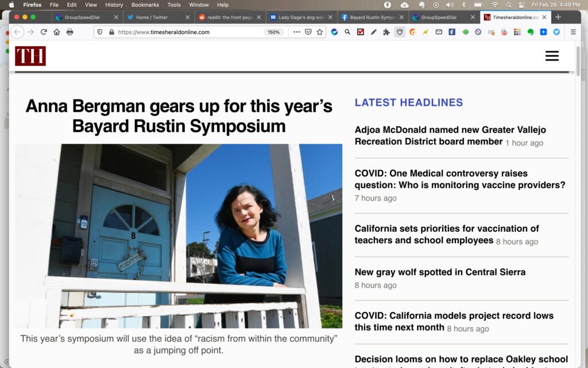
Task: Open the mail envelope extension icon
Action: tap(439, 32)
